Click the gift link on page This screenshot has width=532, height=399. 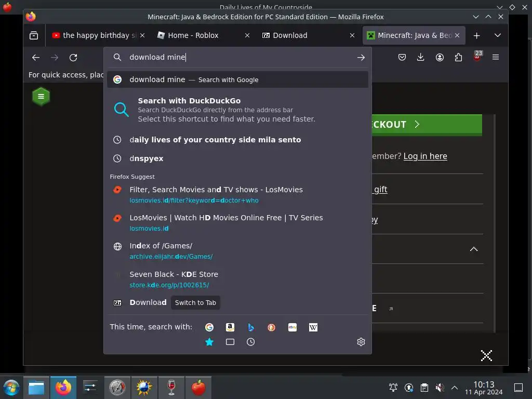coord(381,189)
